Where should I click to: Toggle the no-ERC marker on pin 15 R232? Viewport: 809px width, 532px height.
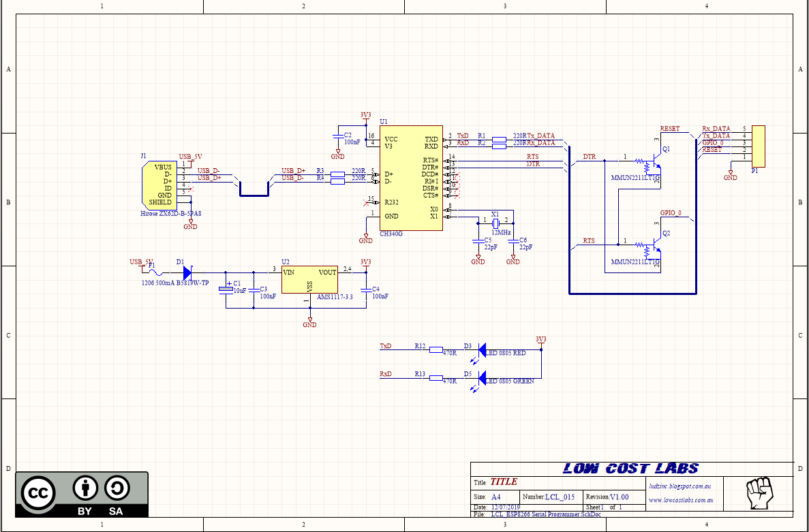click(366, 202)
